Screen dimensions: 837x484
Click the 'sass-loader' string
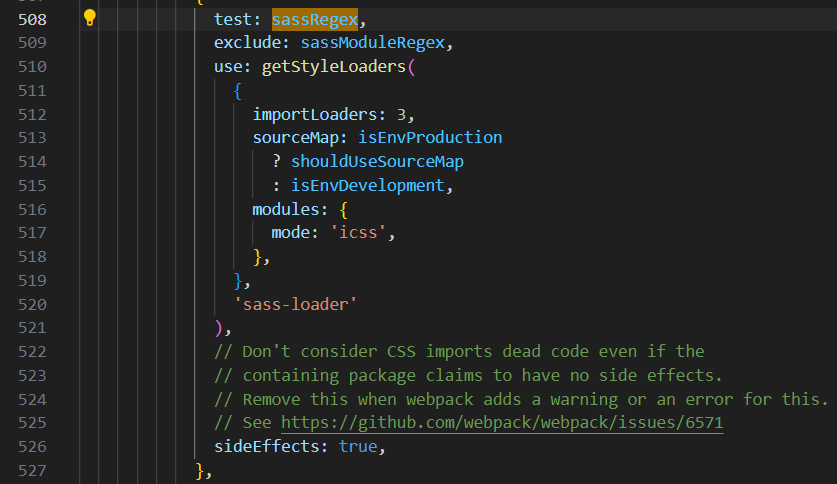tap(295, 304)
